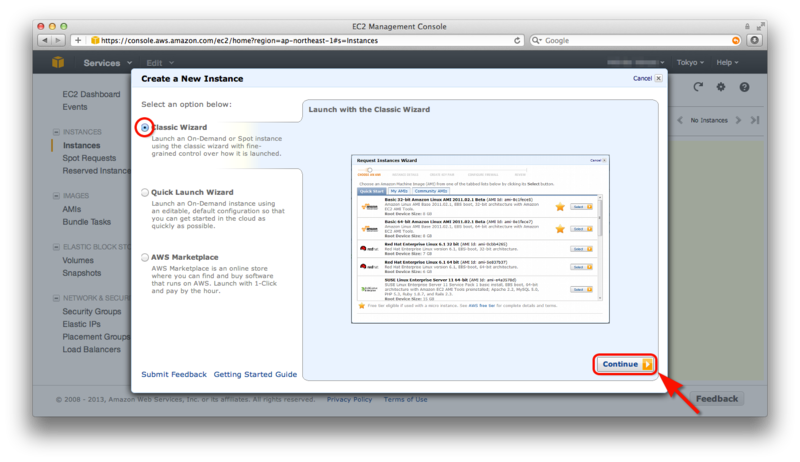This screenshot has height=462, width=800.
Task: Close the dialog with the X icon
Action: click(x=659, y=78)
